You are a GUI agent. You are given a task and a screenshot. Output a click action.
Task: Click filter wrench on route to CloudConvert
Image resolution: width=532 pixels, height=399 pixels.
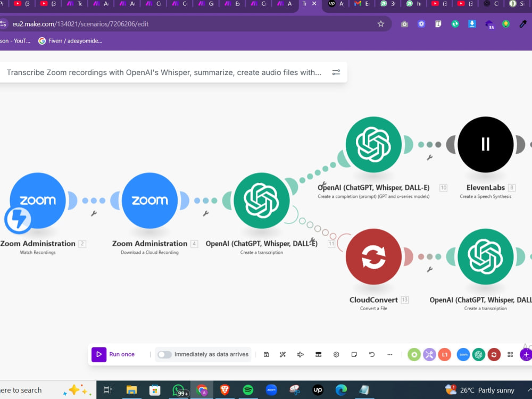pos(312,240)
